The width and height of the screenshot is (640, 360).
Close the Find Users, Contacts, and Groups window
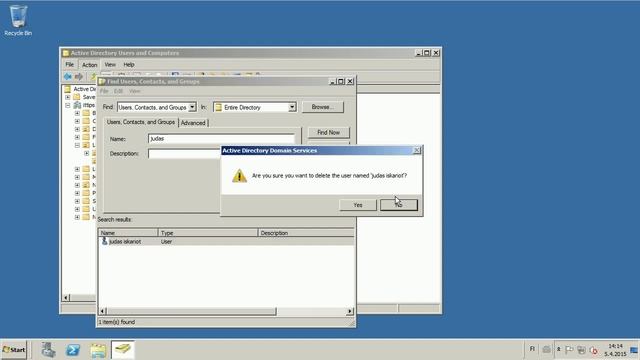350,81
